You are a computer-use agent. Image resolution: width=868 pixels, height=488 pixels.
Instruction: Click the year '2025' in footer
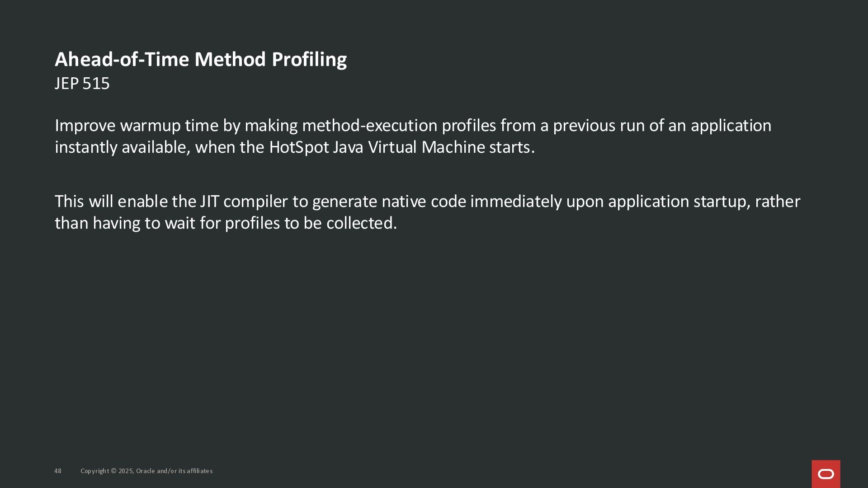(126, 471)
